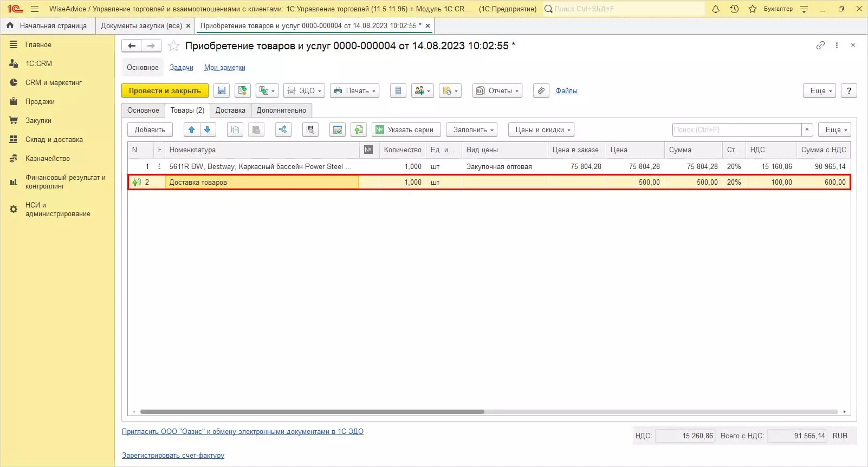Open the Файлы link
868x467 pixels.
[566, 90]
